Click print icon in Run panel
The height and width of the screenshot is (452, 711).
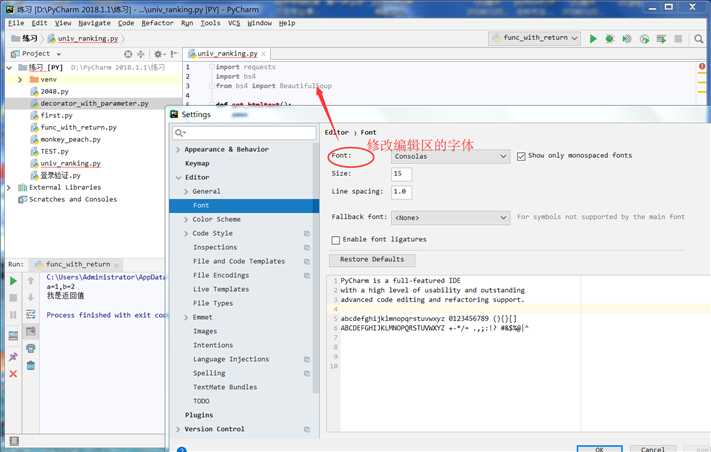tap(30, 348)
